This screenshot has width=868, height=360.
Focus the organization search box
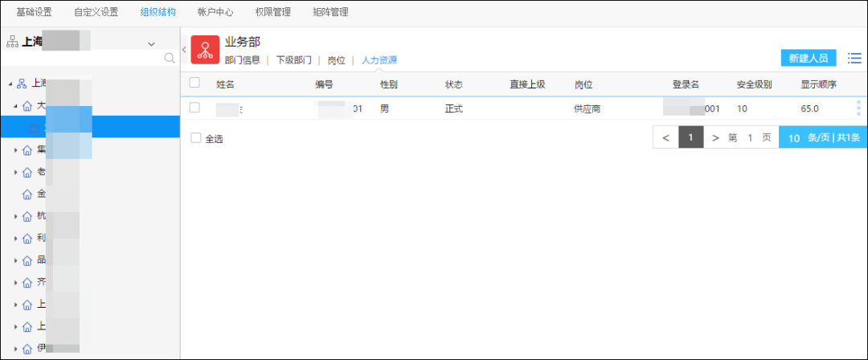click(x=83, y=58)
